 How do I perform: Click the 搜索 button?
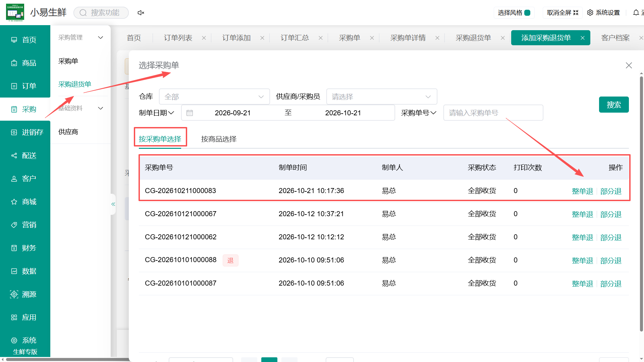coord(614,105)
